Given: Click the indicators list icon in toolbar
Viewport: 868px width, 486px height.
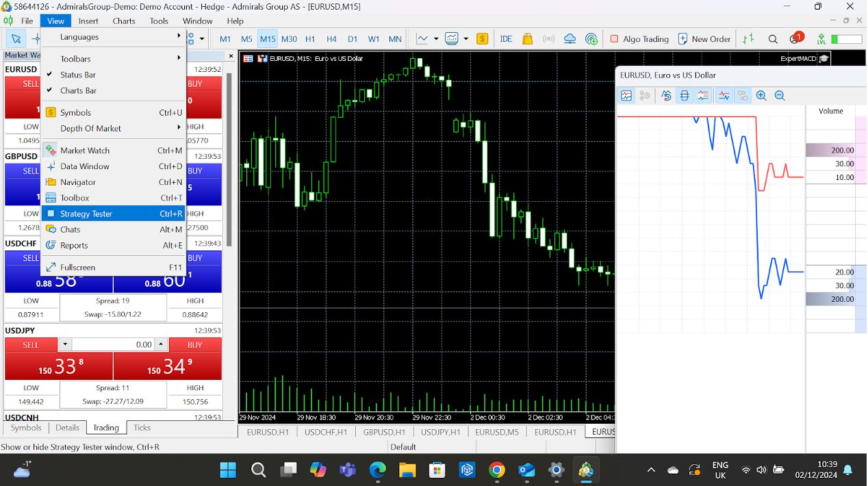Looking at the screenshot, I should coord(452,39).
